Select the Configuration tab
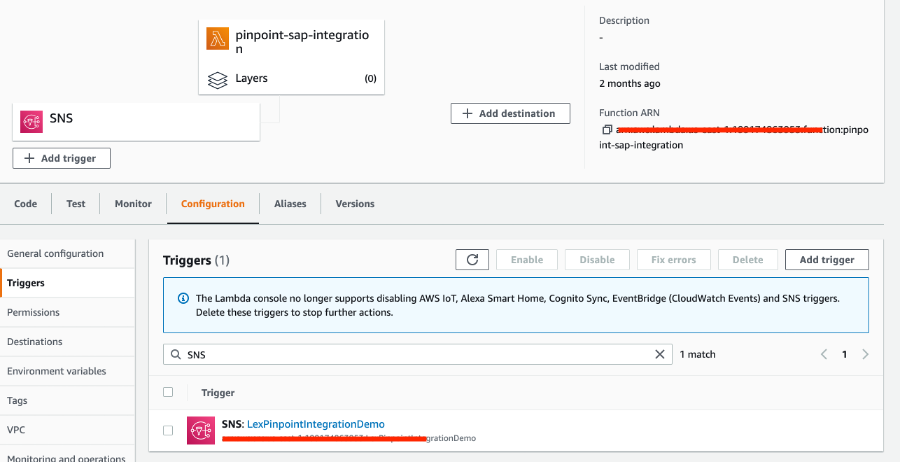 pos(213,204)
